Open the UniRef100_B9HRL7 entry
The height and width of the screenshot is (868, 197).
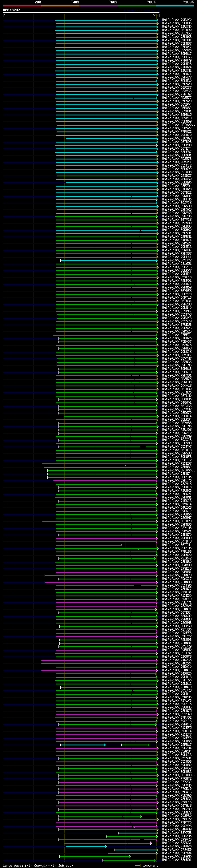coord(177,54)
